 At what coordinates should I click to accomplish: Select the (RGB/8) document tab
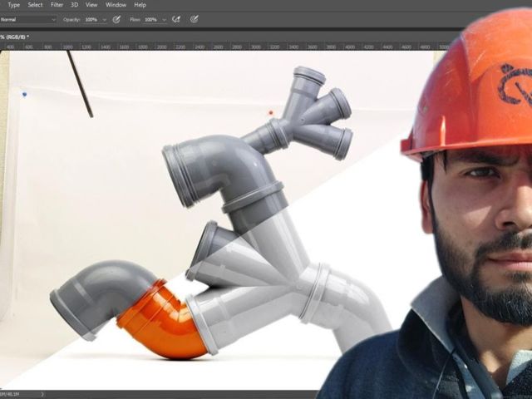[15, 37]
